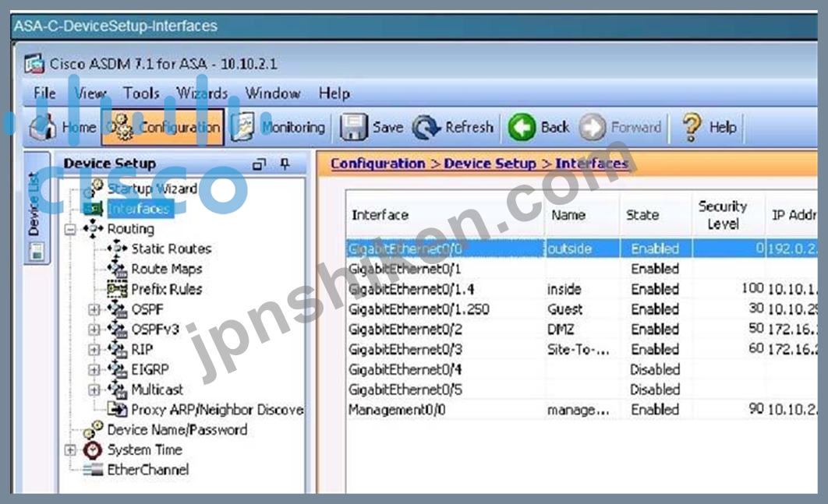This screenshot has width=828, height=504.
Task: Click the Static Routes tree label
Action: (171, 248)
